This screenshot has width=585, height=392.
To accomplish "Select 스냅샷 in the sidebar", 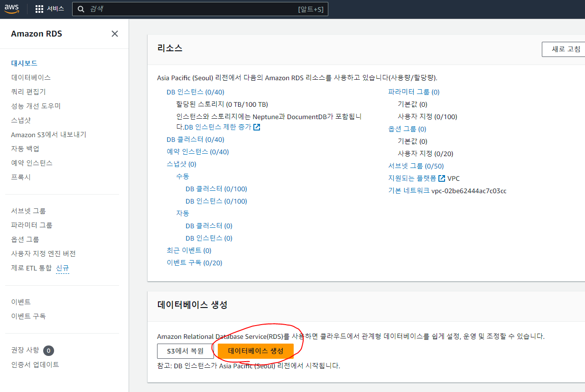I will (21, 120).
